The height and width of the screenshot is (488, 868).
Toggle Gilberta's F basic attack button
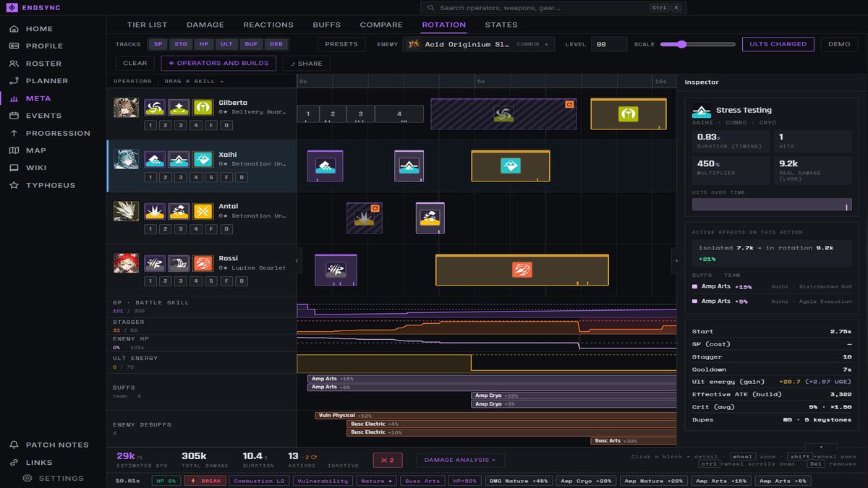click(x=210, y=126)
